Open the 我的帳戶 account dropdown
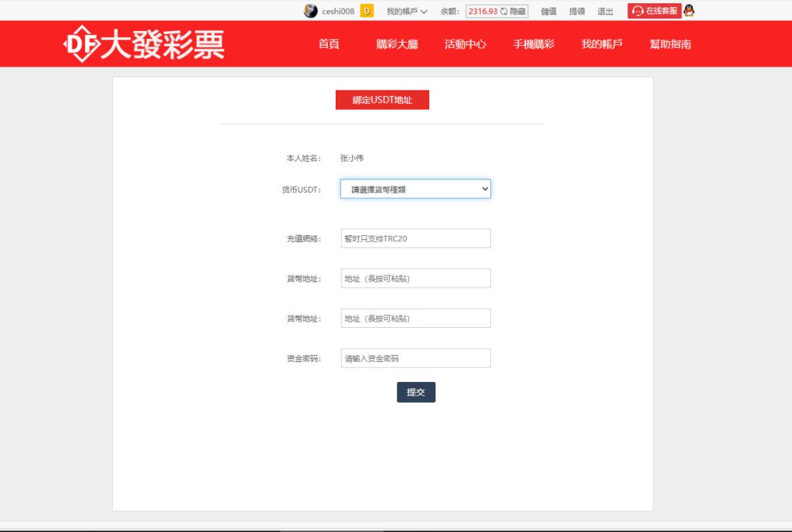 [404, 11]
